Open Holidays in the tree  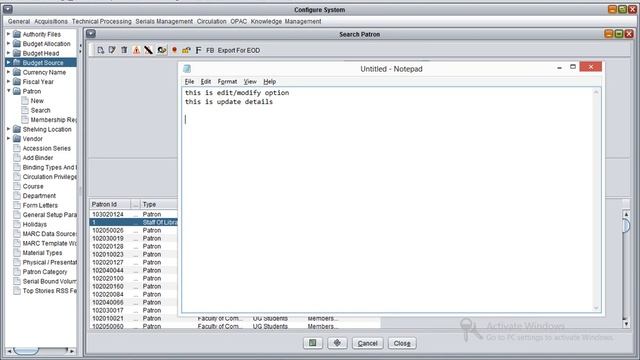35,224
